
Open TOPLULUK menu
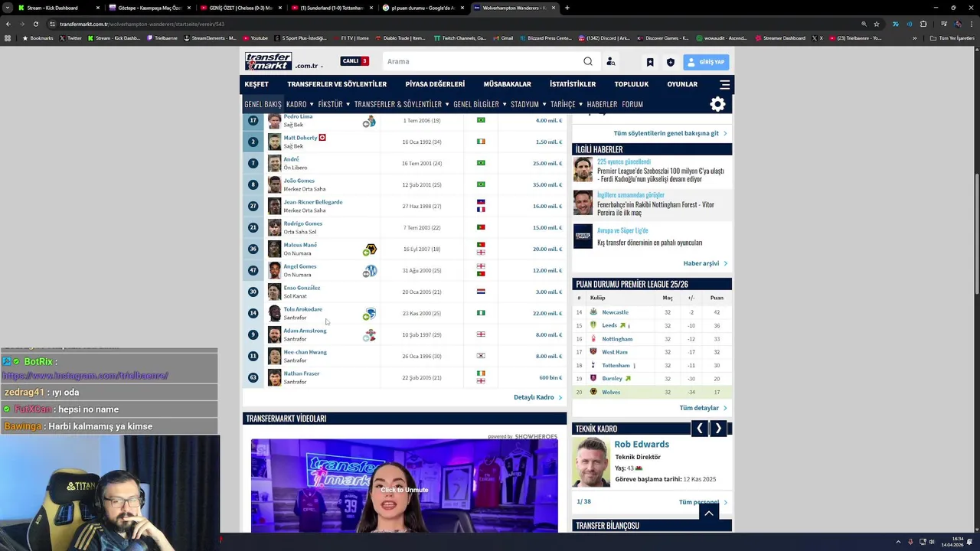[x=632, y=84]
